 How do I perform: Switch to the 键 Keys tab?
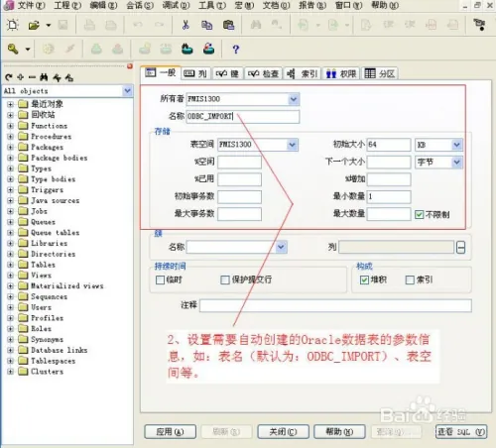click(x=227, y=73)
